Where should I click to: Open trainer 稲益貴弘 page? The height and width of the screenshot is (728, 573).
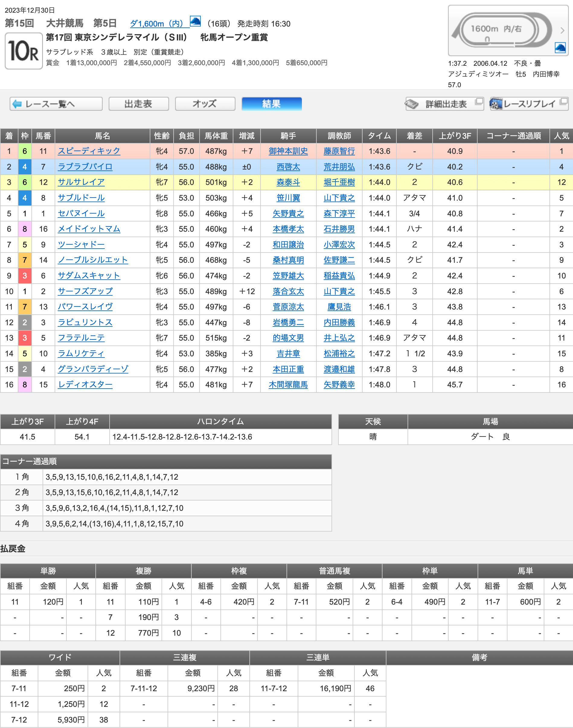(x=339, y=276)
